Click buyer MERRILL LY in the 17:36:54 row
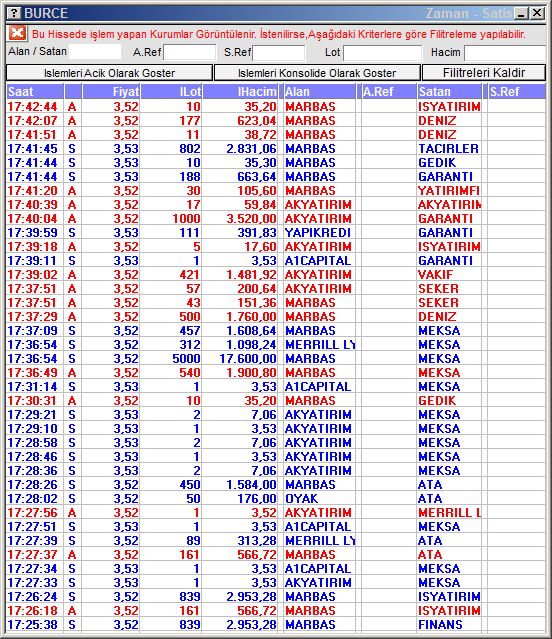Viewport: 552px width, 639px height. [x=320, y=344]
